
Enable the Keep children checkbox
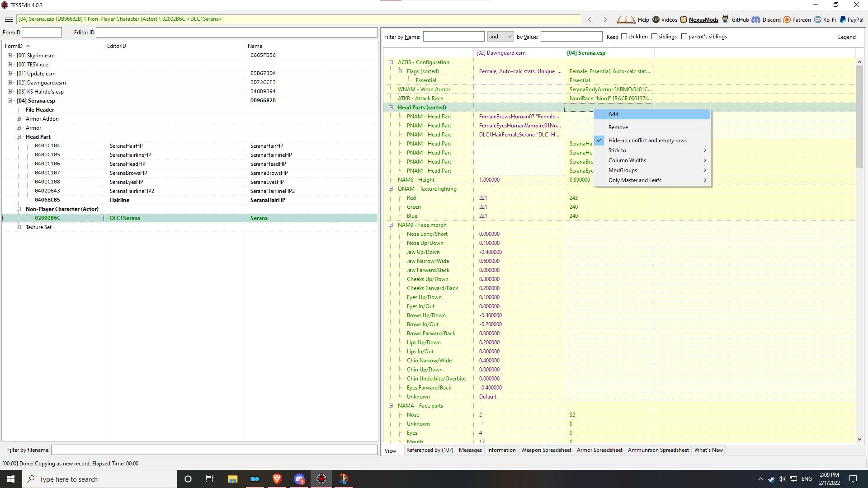[x=624, y=37]
